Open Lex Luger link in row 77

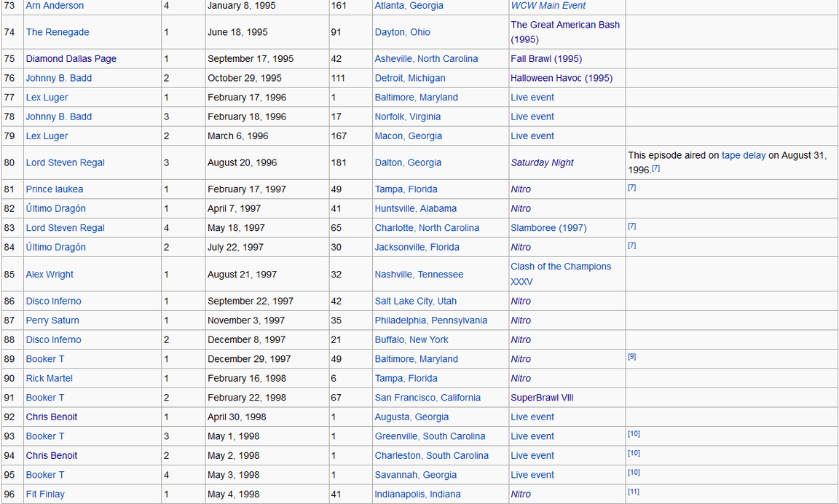pos(47,98)
